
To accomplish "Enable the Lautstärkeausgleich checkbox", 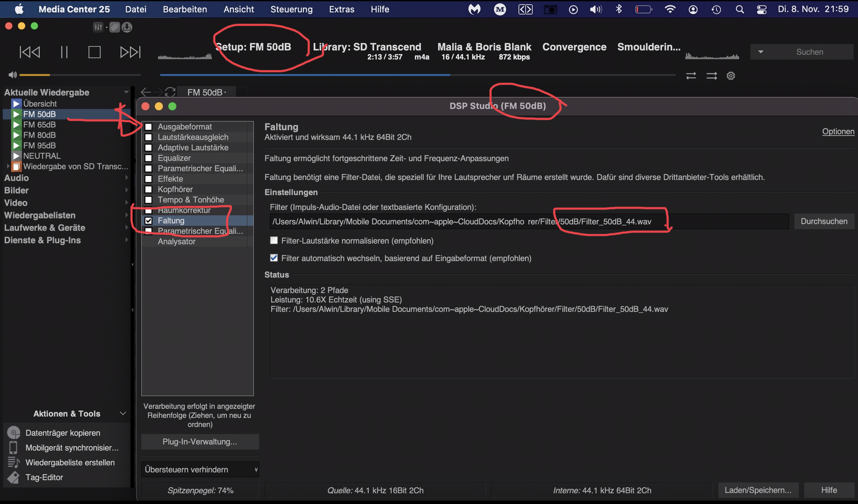I will pyautogui.click(x=148, y=137).
